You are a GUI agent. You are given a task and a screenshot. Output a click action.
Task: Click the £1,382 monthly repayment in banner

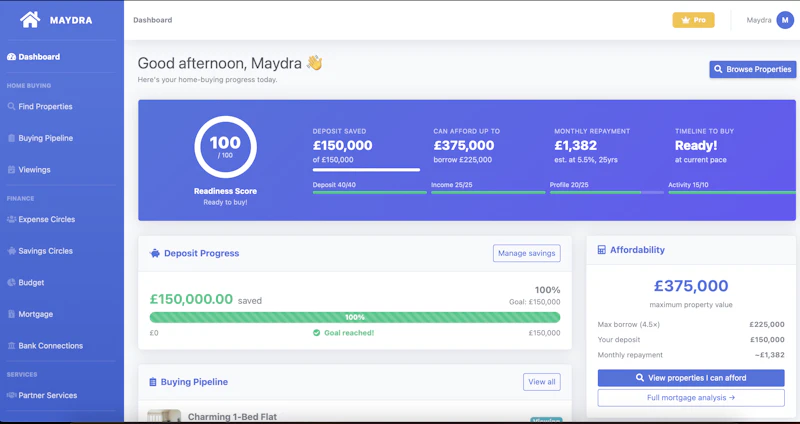pos(576,145)
